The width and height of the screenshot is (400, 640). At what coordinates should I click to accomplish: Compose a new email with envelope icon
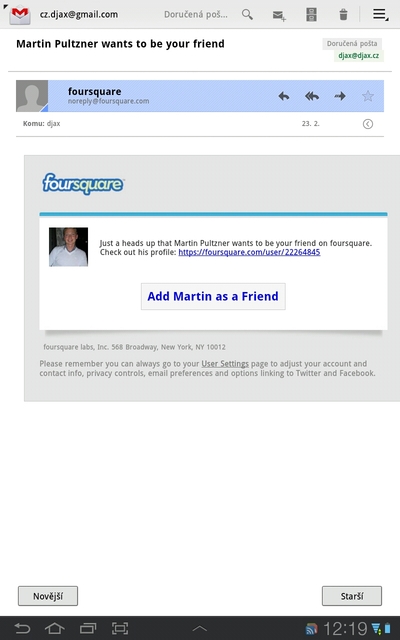[279, 16]
